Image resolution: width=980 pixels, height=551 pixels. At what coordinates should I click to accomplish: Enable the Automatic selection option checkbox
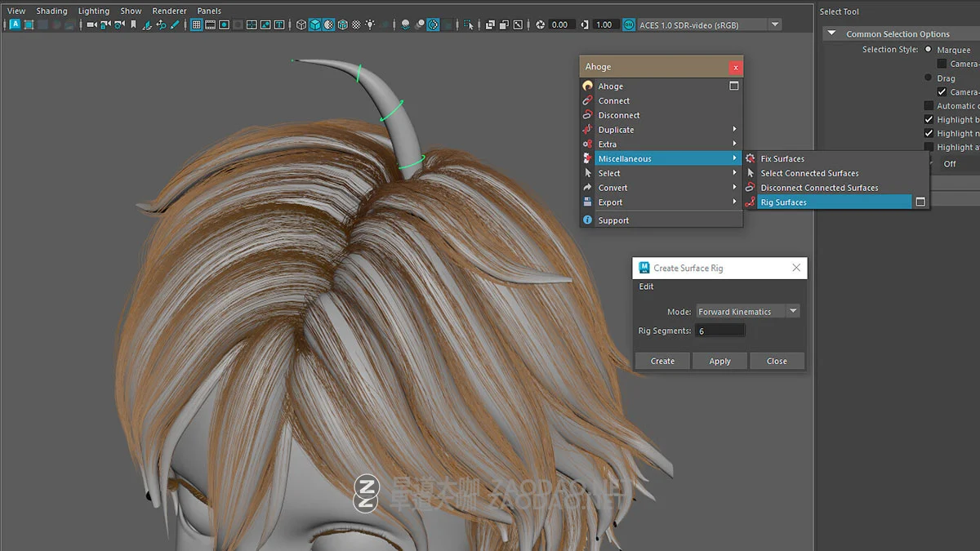[x=929, y=105]
